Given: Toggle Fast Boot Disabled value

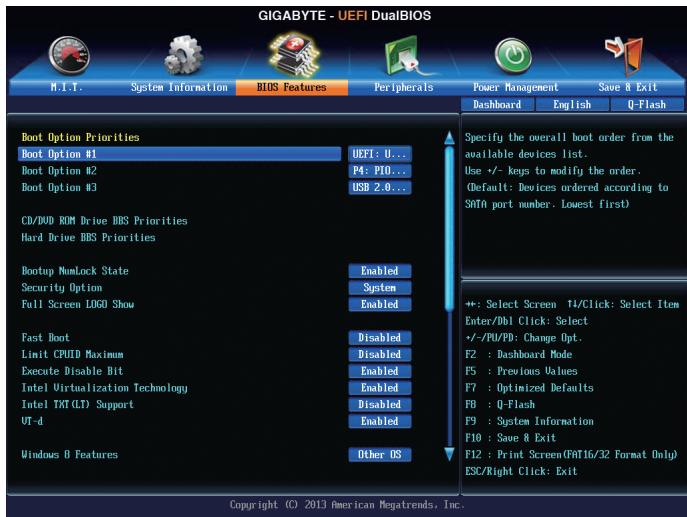Looking at the screenshot, I should (x=380, y=338).
